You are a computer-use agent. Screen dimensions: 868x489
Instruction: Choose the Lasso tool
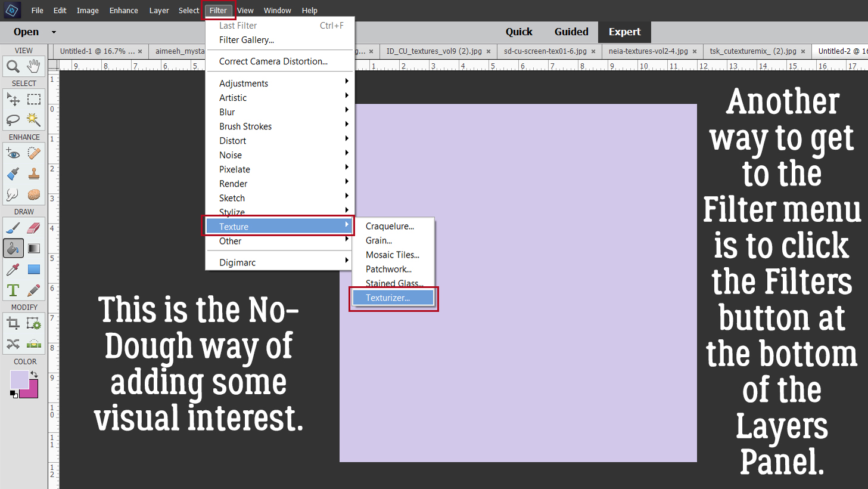pyautogui.click(x=13, y=120)
